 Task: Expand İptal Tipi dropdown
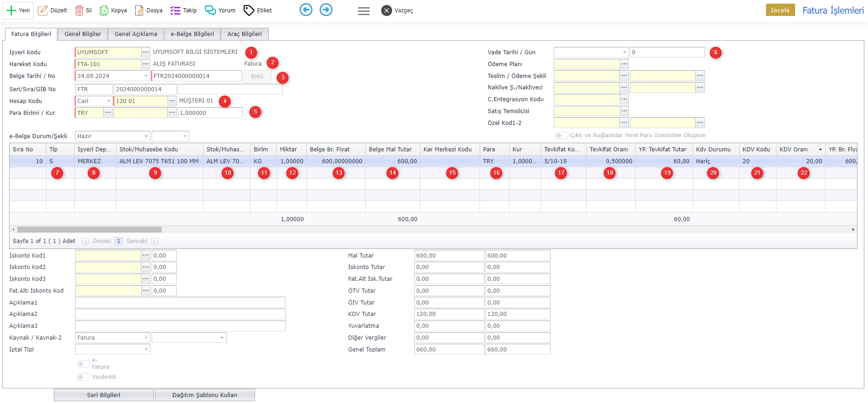click(146, 350)
